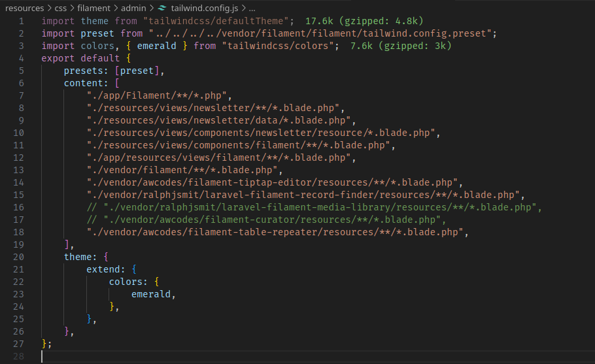
Task: Click commented laravel-filament-media-library line
Action: 314,207
